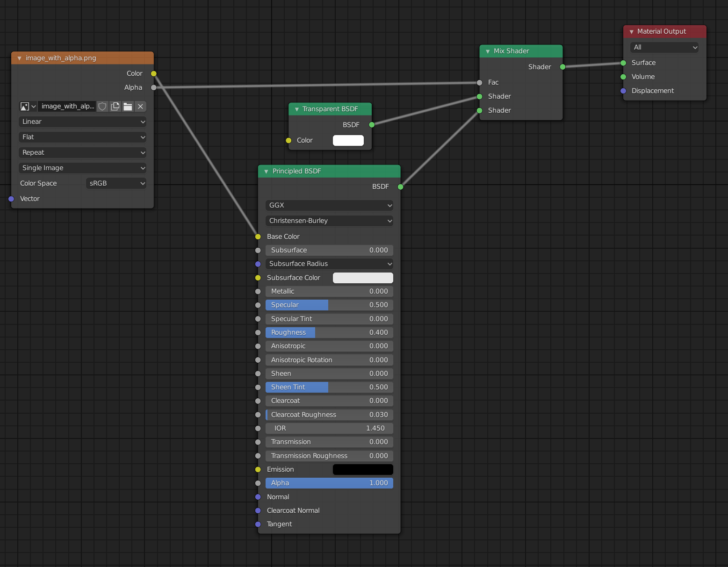Collapse the image_with_alpha.png node
Viewport: 728px width, 567px height.
click(x=19, y=58)
